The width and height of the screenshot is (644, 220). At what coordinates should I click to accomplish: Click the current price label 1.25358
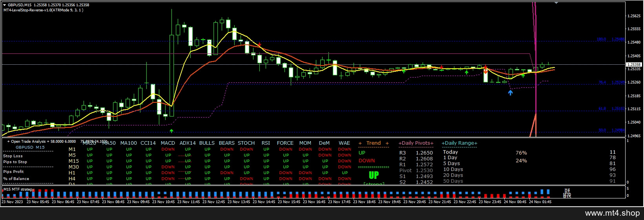point(634,64)
